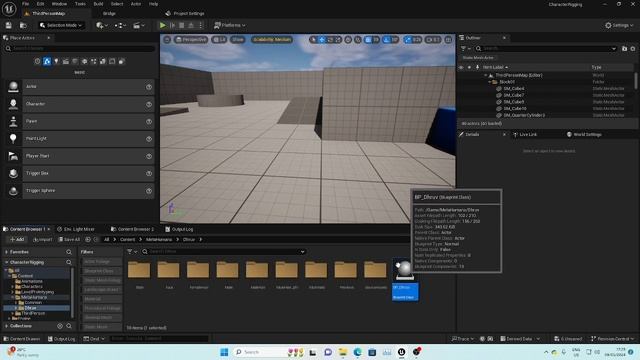Click the help icon beside Trigger Sphere

(149, 191)
